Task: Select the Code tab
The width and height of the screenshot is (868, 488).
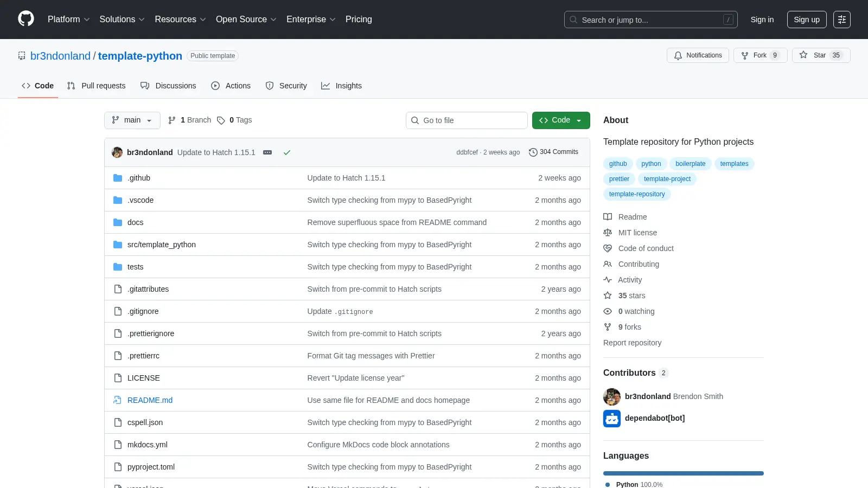Action: click(x=38, y=86)
